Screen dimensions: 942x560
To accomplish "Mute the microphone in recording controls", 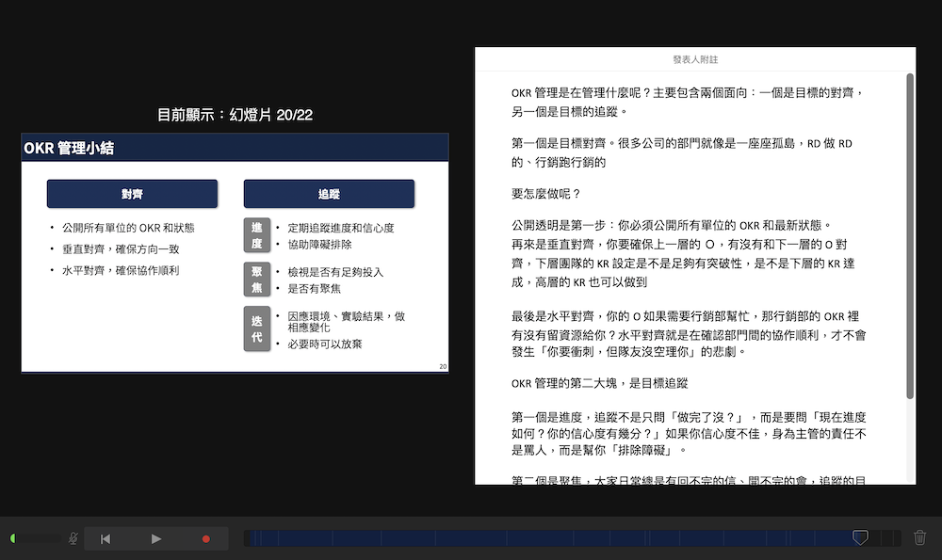I will click(x=73, y=538).
